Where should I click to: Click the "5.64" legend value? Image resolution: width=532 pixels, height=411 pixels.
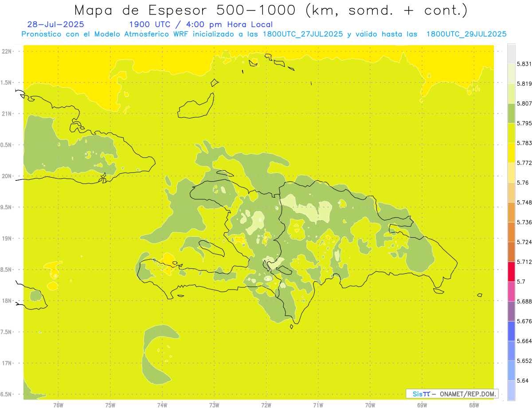click(523, 380)
